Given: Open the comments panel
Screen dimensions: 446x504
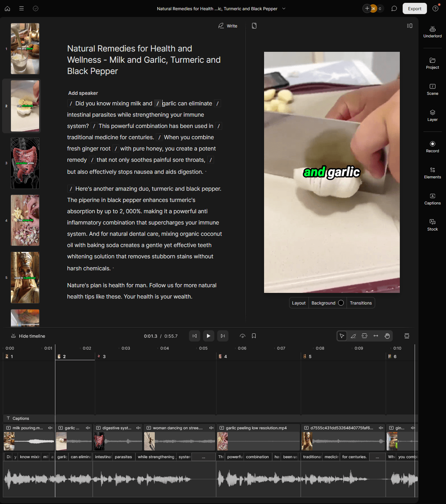Looking at the screenshot, I should tap(394, 8).
